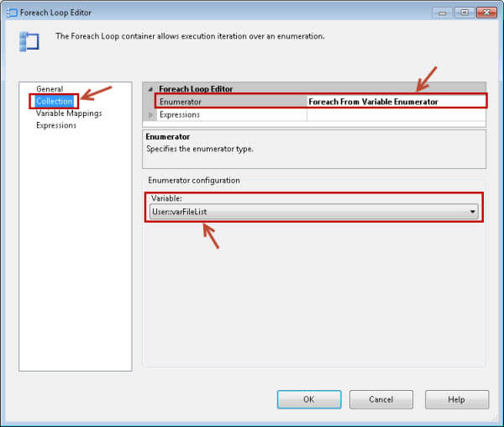504x427 pixels.
Task: Minimize the Foreach Loop Editor window
Action: coord(443,13)
